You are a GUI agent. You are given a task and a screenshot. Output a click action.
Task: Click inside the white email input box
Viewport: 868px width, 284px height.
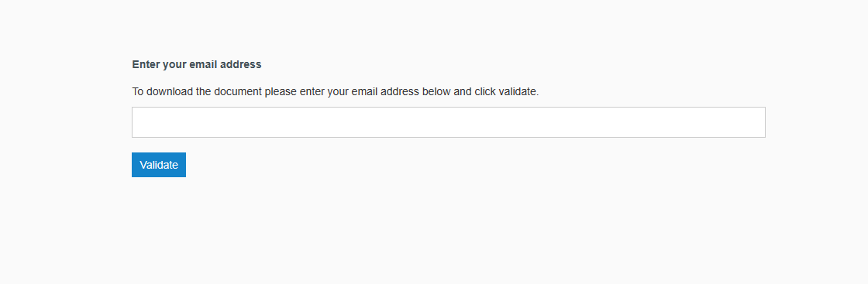[x=449, y=122]
